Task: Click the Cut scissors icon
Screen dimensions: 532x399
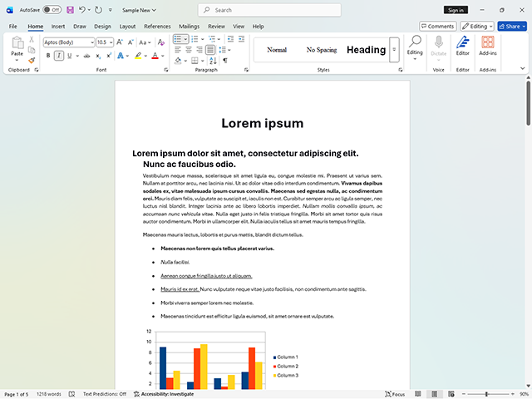Action: [32, 39]
